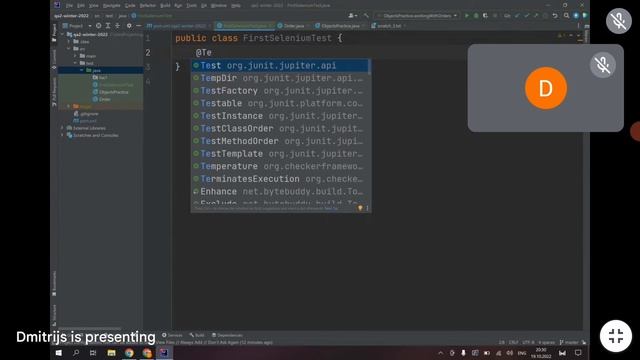Viewport: 640px width, 360px height.
Task: Click the completion popup lightbulb icon
Action: pyautogui.click(x=360, y=208)
